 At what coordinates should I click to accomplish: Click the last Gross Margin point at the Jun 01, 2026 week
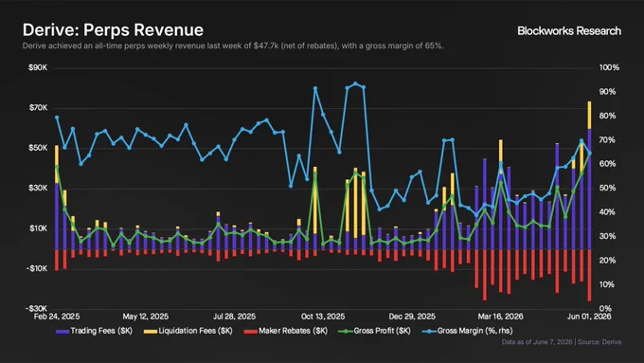tap(589, 154)
